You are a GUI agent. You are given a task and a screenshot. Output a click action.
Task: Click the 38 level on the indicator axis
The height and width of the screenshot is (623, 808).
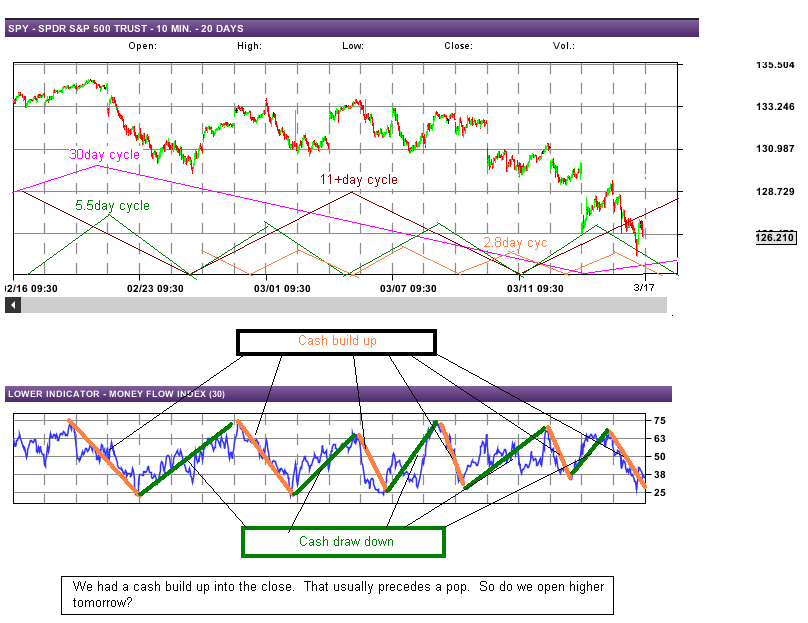(660, 475)
